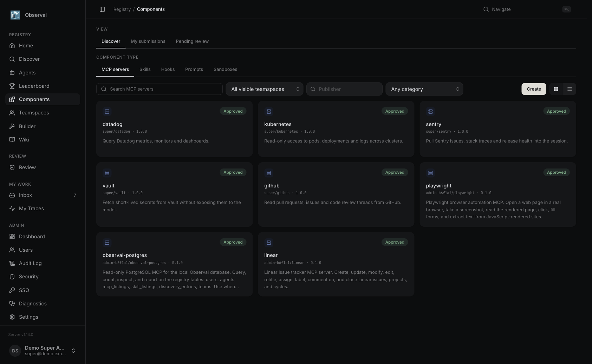The image size is (592, 364).
Task: Click the Publisher filter field
Action: [344, 89]
